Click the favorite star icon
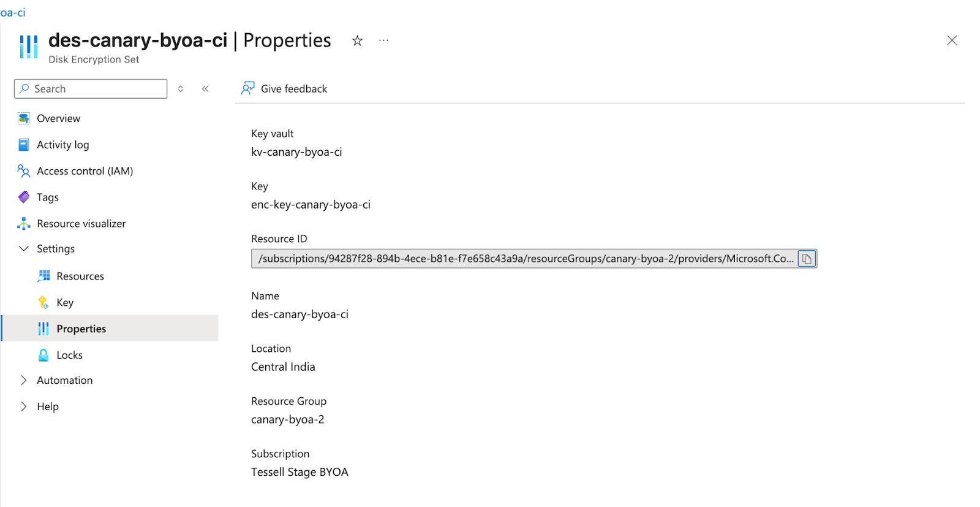The image size is (980, 507). (357, 40)
